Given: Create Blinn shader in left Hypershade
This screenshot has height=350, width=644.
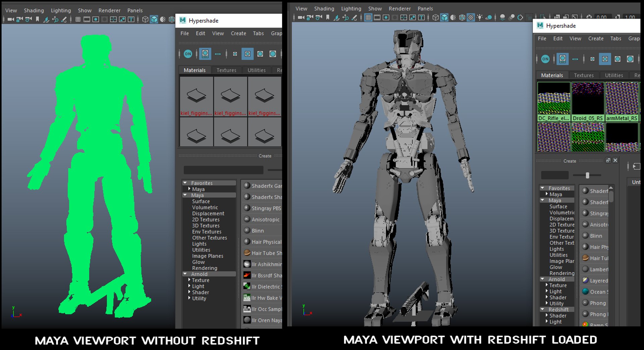Looking at the screenshot, I should [x=262, y=231].
